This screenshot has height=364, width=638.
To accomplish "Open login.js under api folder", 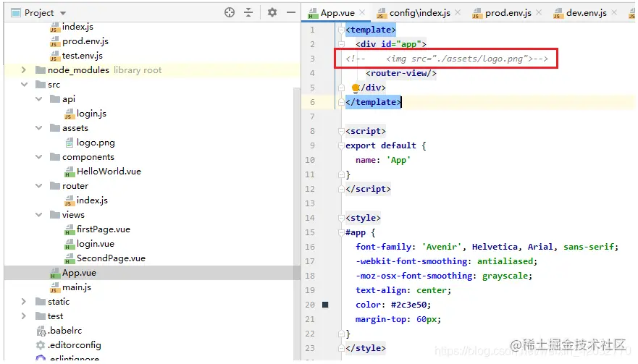I will point(91,114).
